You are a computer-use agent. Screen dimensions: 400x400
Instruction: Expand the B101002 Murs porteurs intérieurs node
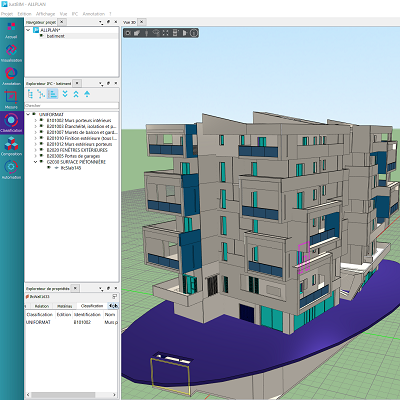pos(36,120)
